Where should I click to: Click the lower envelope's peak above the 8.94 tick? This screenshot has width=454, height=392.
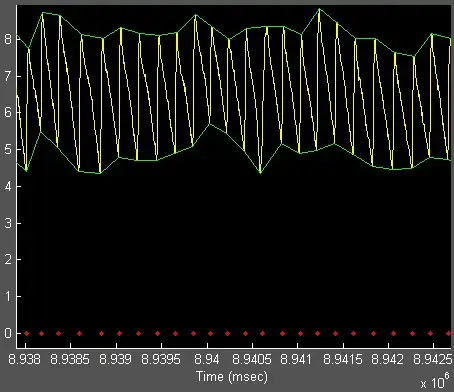(210, 124)
